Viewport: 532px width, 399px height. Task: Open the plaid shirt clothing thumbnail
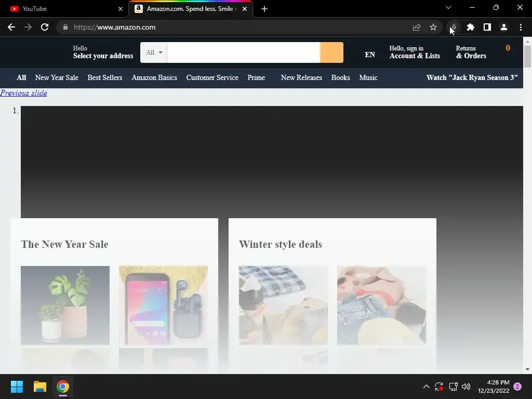283,305
